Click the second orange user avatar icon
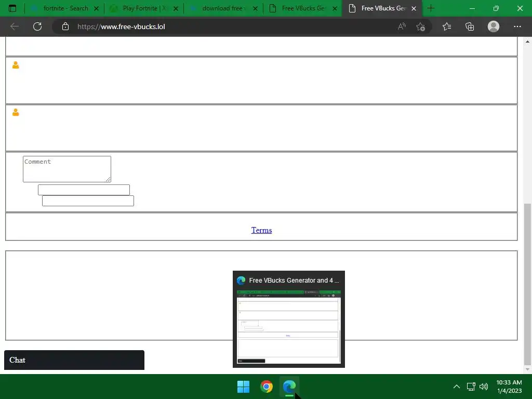The image size is (532, 399). click(x=16, y=112)
